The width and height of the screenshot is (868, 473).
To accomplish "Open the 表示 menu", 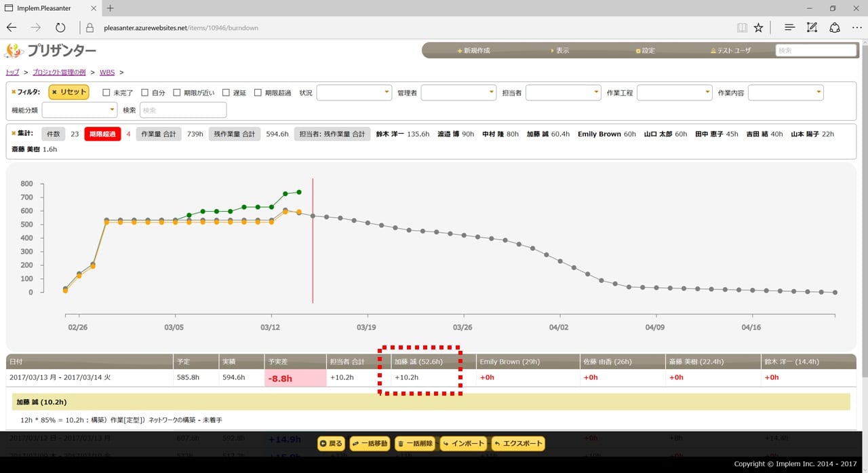I will pos(560,51).
